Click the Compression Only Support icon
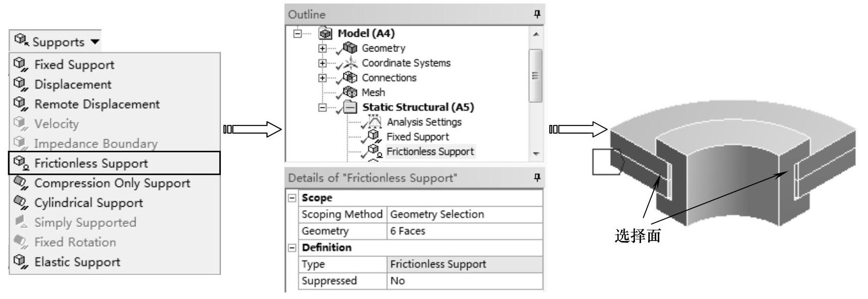The width and height of the screenshot is (868, 299). pyautogui.click(x=20, y=183)
